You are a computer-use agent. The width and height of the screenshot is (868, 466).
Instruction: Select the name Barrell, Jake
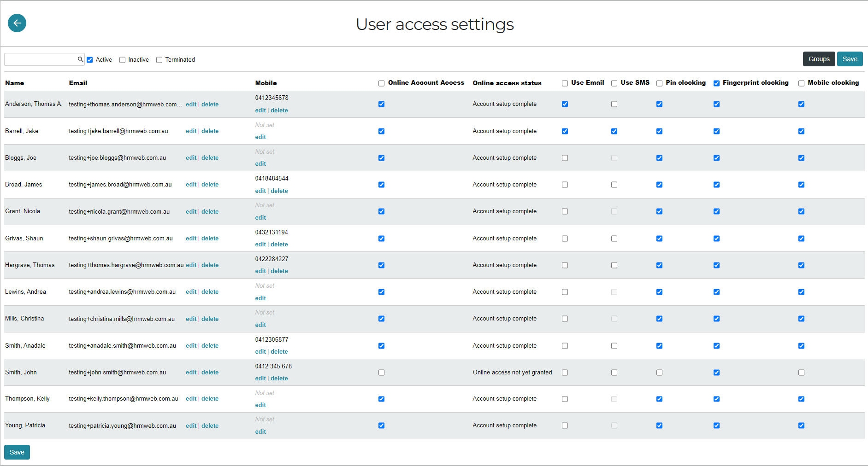point(22,131)
